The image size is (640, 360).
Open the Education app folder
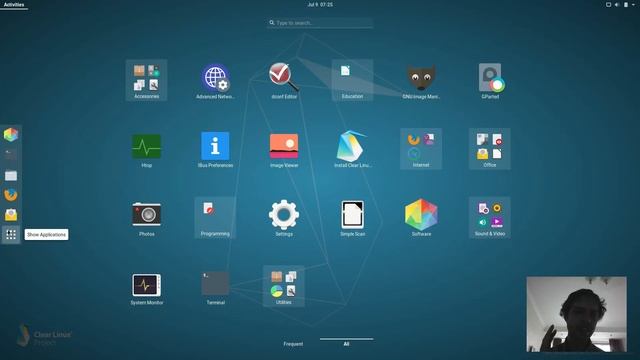pos(352,80)
